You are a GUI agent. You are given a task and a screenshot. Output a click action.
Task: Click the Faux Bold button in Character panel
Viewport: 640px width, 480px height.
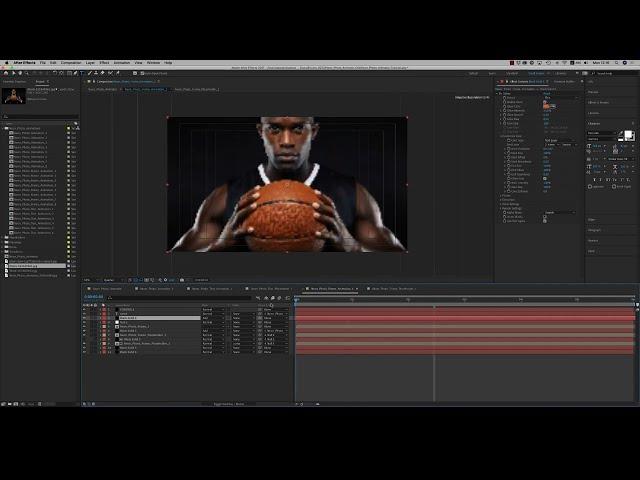click(594, 180)
